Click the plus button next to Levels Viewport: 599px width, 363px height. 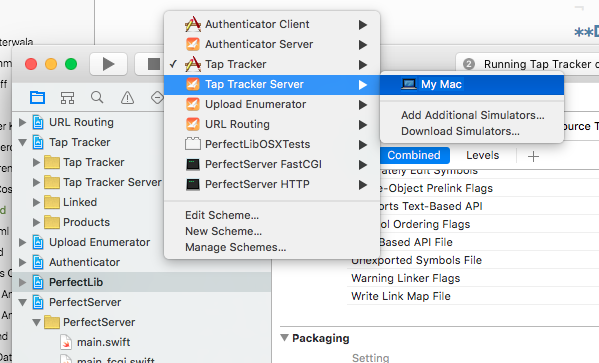click(x=533, y=156)
